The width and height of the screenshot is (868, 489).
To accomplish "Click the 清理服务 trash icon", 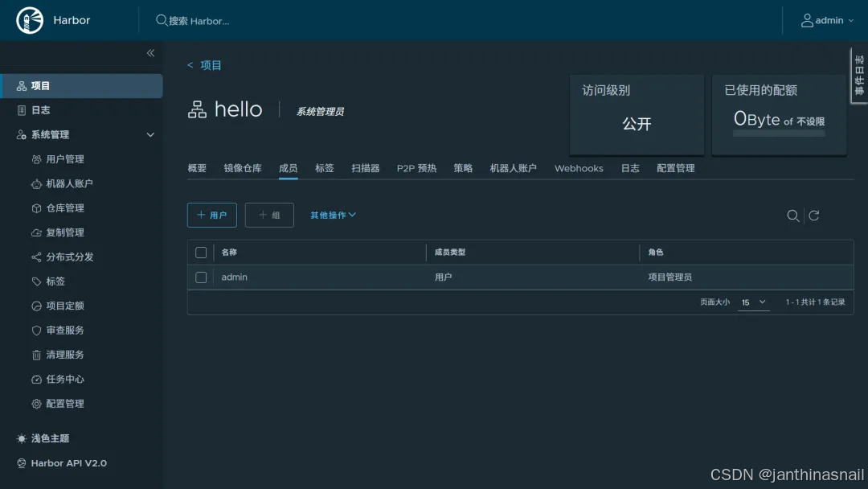I will pyautogui.click(x=36, y=355).
